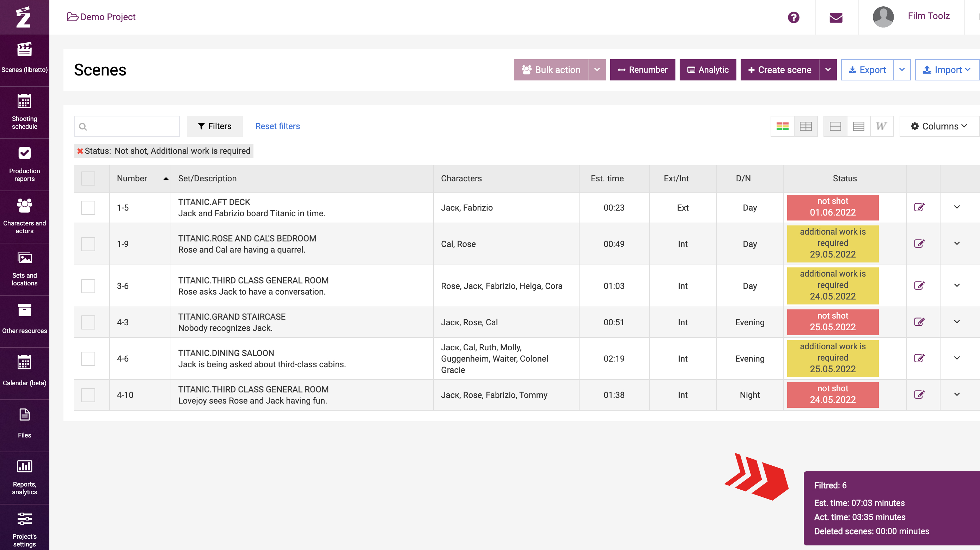Viewport: 980px width, 550px height.
Task: Focus the scene search input field
Action: coord(127,126)
